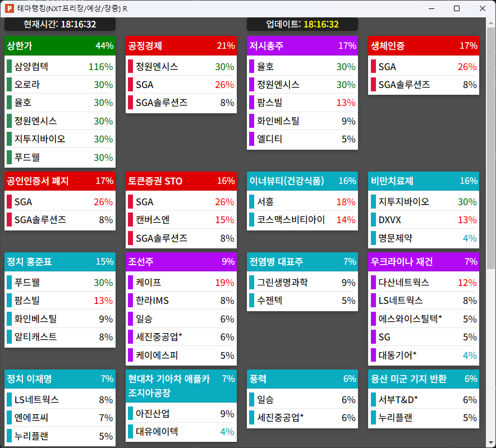The image size is (496, 448).
Task: Choose SGA under the 공정경제 theme
Action: [x=181, y=85]
